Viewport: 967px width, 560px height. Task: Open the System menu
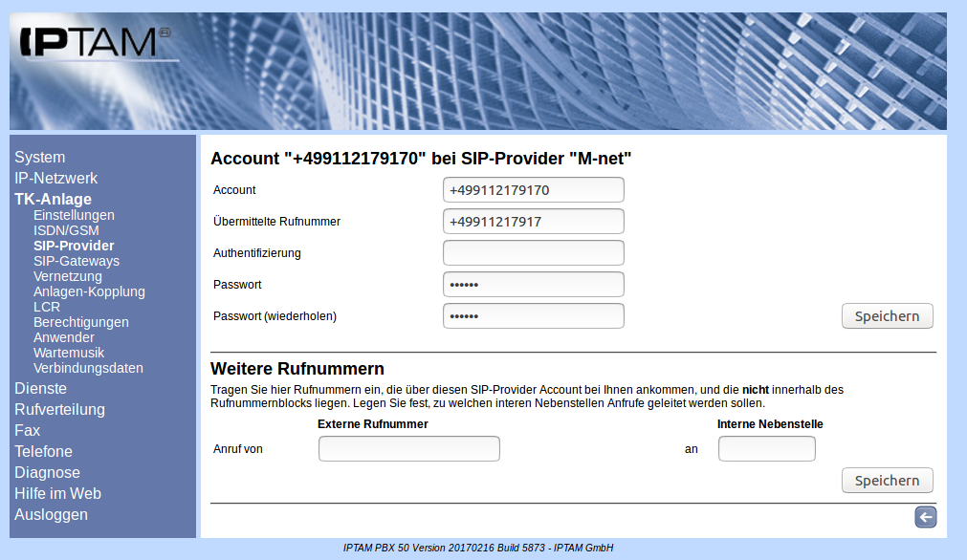tap(40, 157)
